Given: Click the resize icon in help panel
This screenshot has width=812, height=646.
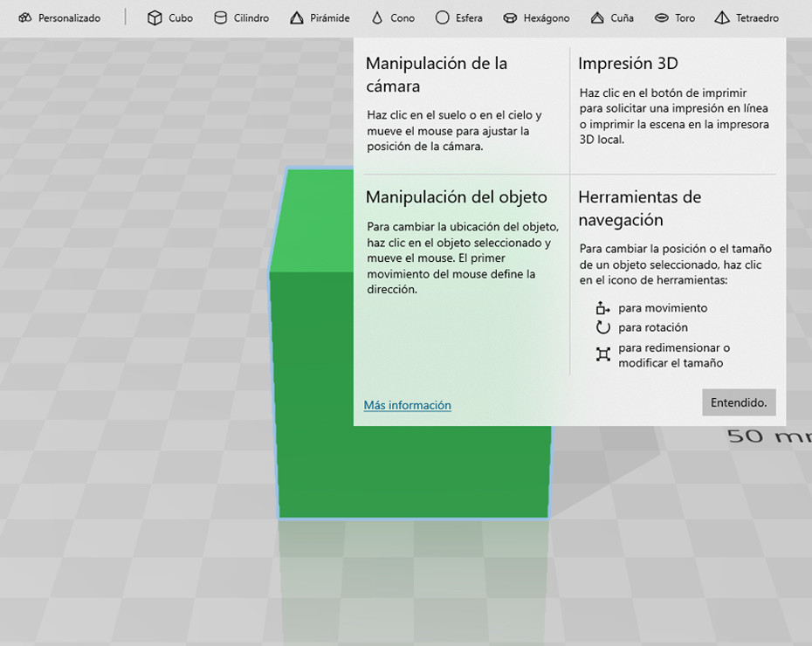Looking at the screenshot, I should click(x=602, y=354).
